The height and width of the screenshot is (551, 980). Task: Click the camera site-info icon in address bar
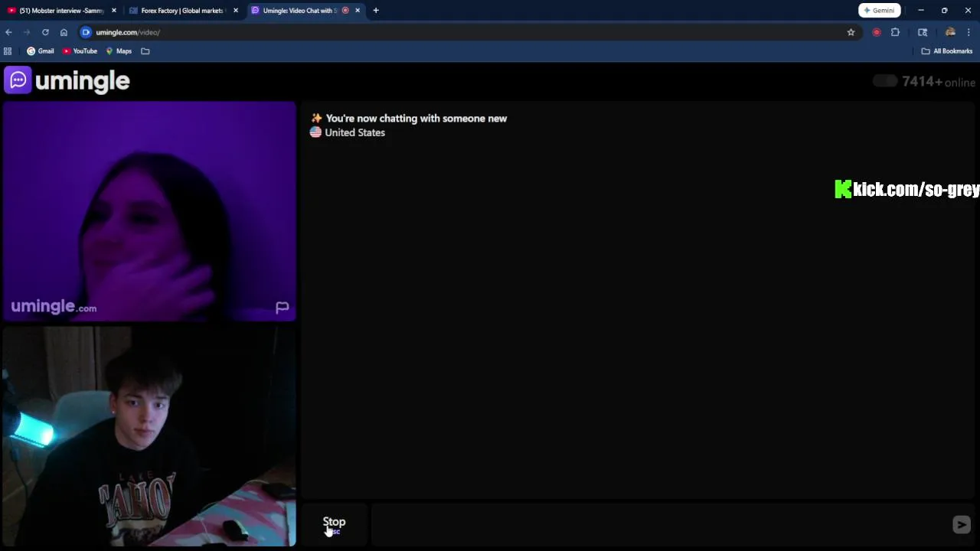click(86, 32)
